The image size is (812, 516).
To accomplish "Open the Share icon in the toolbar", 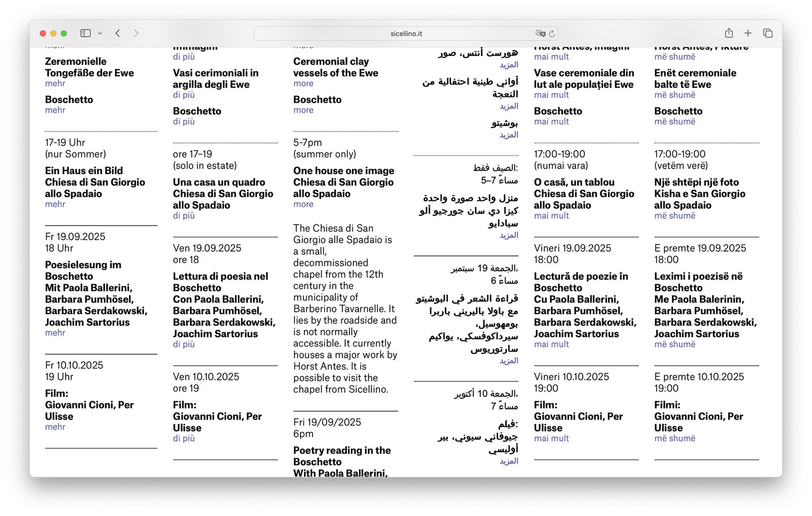I will [x=729, y=33].
